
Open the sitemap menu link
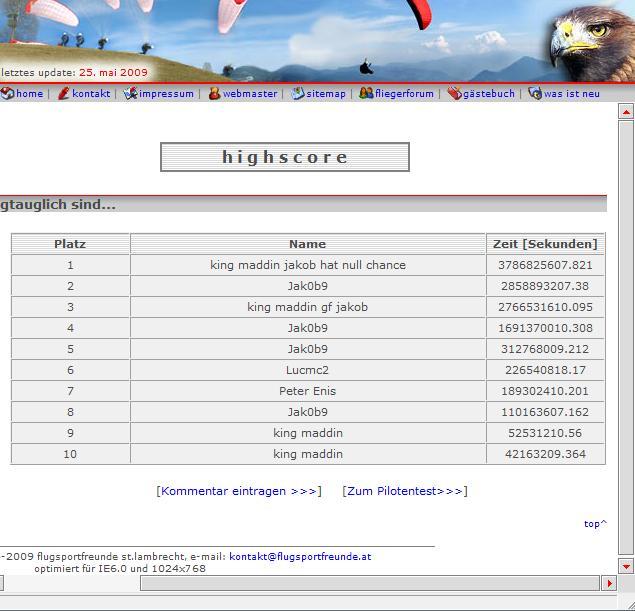[326, 94]
